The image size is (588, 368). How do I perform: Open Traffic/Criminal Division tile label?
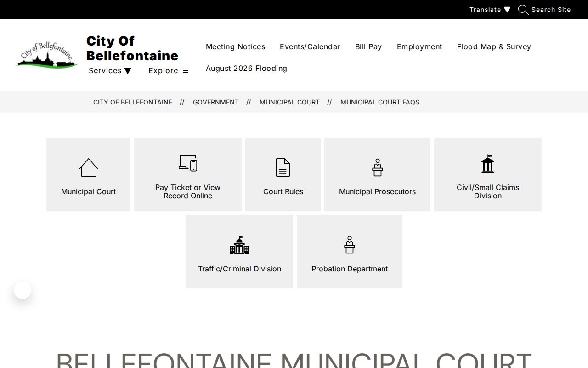pyautogui.click(x=239, y=269)
